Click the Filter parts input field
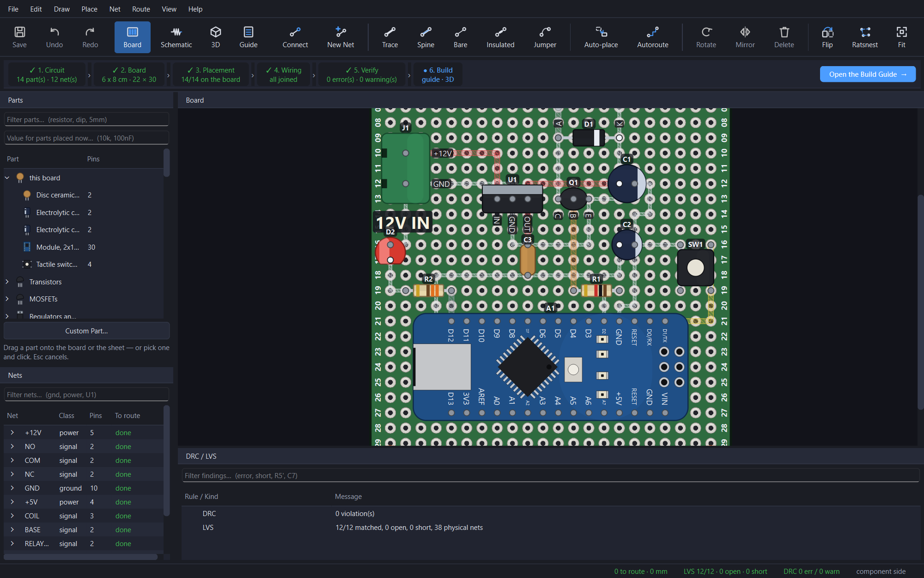 (86, 119)
